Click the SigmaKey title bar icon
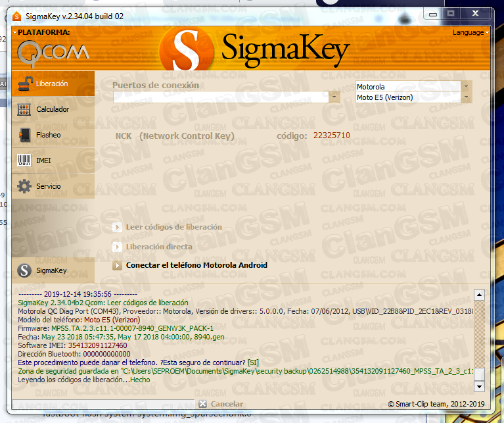 pyautogui.click(x=16, y=16)
